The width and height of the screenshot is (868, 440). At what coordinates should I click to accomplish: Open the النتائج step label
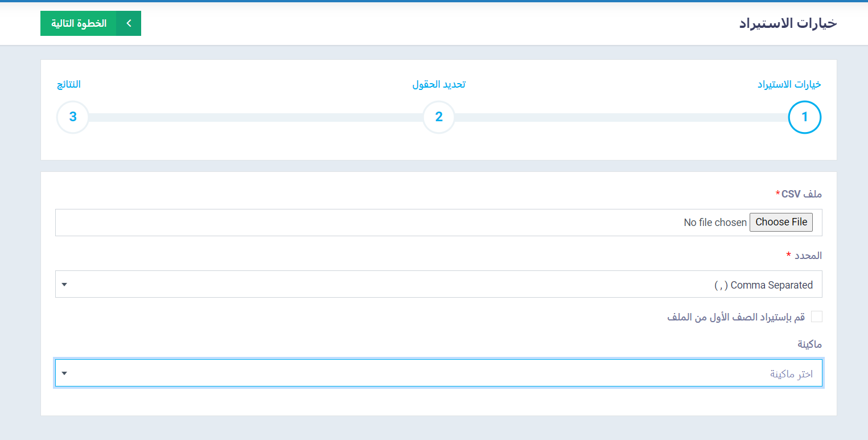pyautogui.click(x=69, y=84)
